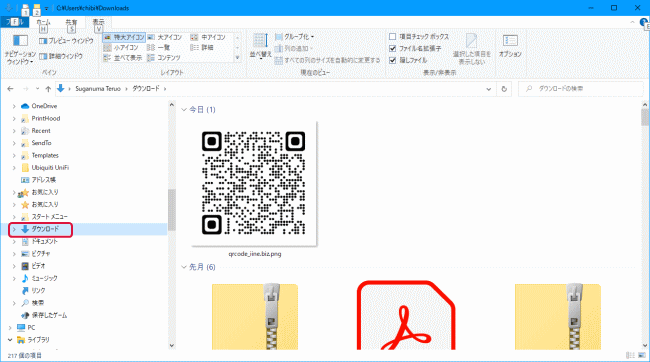Toggle File name extensions checkbox
Image resolution: width=650 pixels, height=362 pixels.
click(415, 49)
